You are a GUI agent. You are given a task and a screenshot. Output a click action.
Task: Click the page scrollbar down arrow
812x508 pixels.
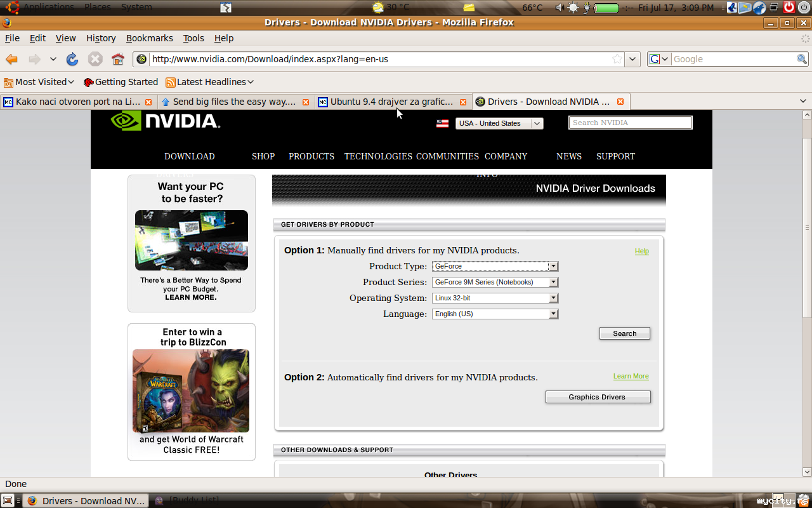tap(807, 472)
